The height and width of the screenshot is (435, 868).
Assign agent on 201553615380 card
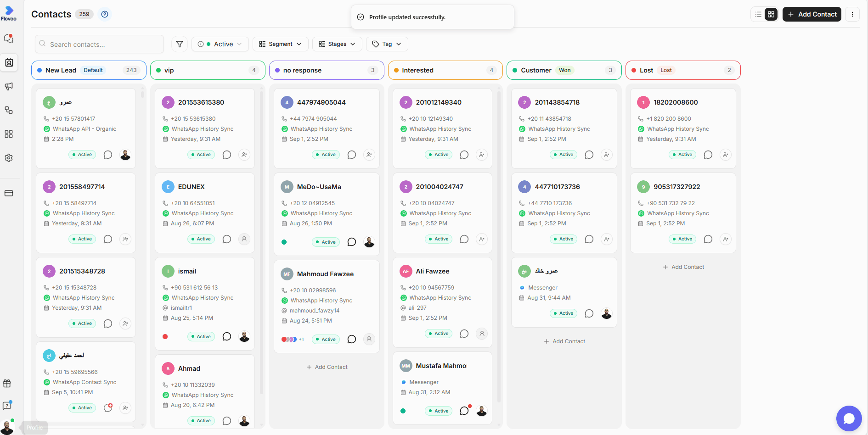tap(244, 155)
